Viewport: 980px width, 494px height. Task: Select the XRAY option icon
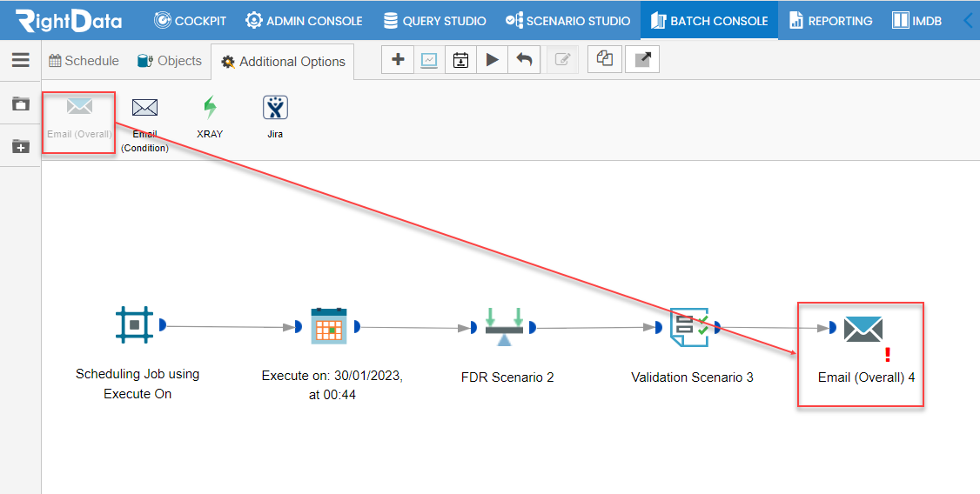coord(210,108)
